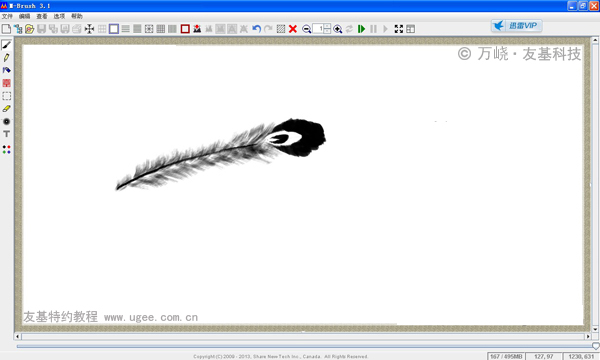Open the 选项 (Options) menu
The width and height of the screenshot is (600, 360).
(x=59, y=16)
